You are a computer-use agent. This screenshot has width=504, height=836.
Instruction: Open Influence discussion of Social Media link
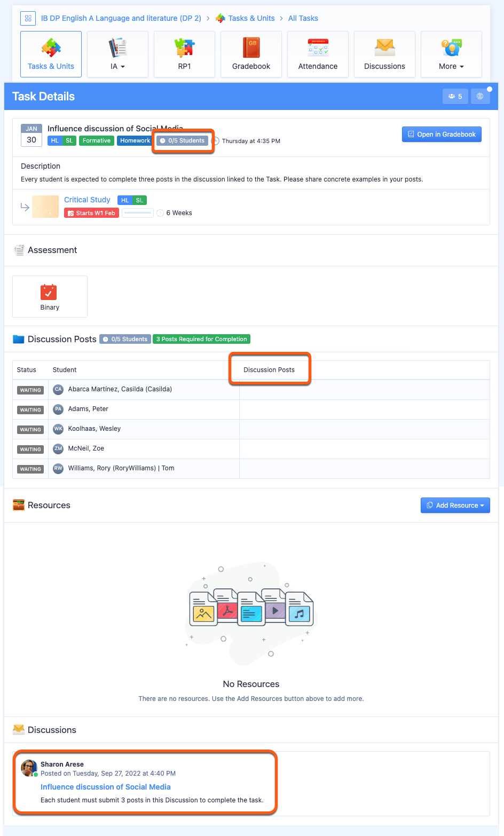click(106, 787)
